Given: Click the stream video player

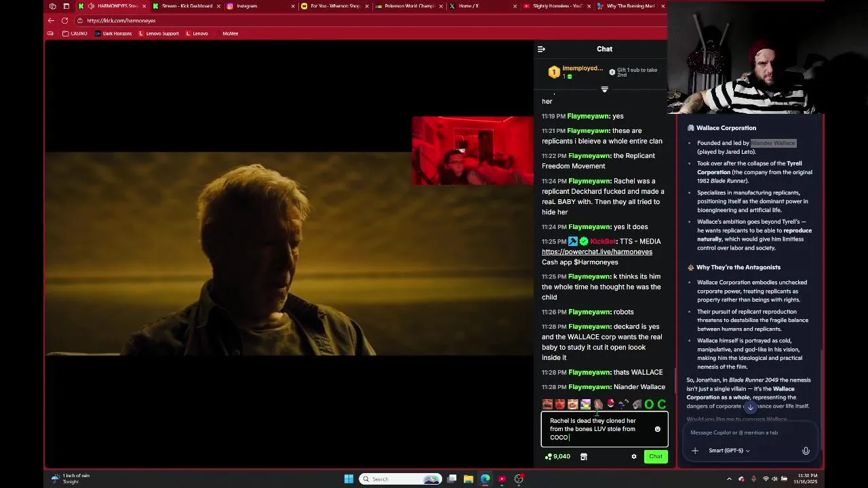Looking at the screenshot, I should [289, 253].
